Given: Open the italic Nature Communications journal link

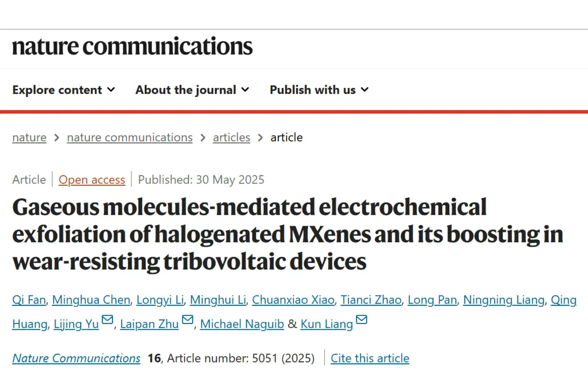Looking at the screenshot, I should tap(76, 358).
